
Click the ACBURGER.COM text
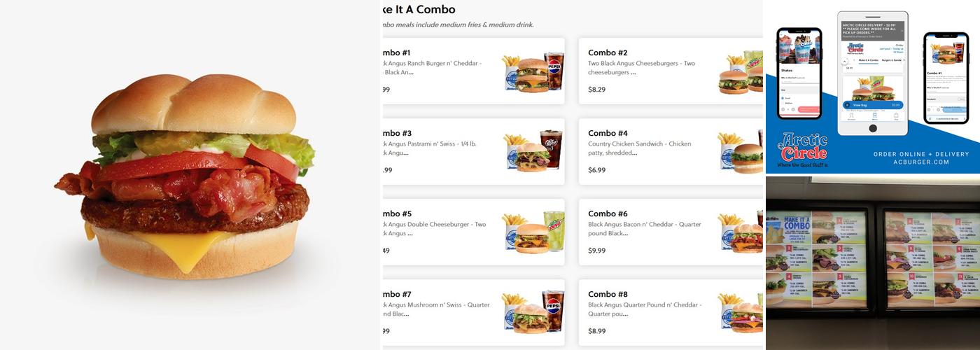coord(922,162)
